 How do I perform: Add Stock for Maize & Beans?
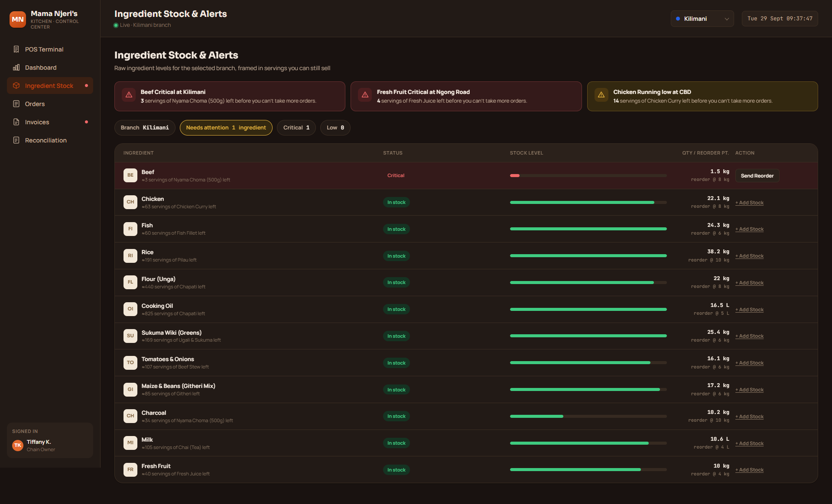coord(750,390)
